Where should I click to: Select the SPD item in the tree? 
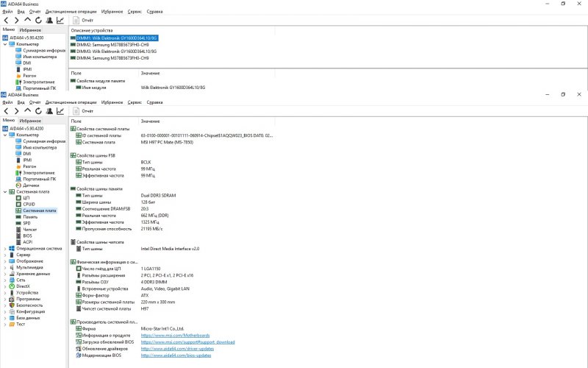(x=26, y=223)
